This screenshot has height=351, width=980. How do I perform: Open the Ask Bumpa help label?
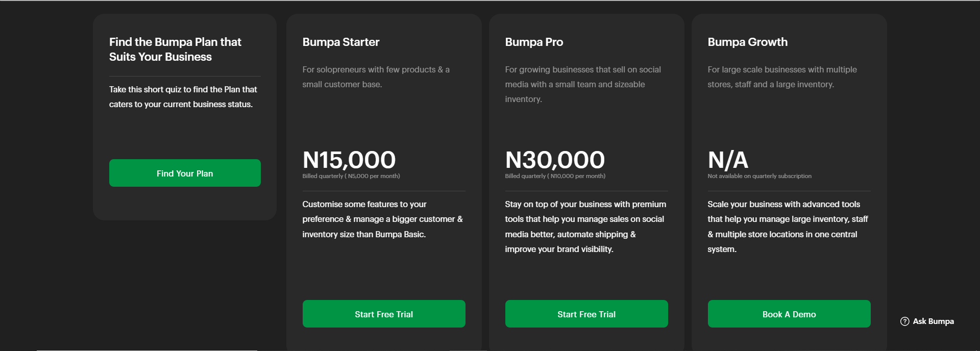point(933,321)
